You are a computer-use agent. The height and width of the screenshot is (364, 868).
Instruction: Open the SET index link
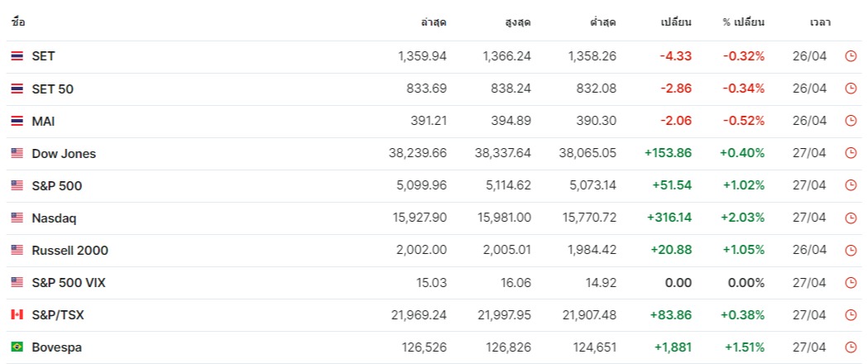click(43, 56)
